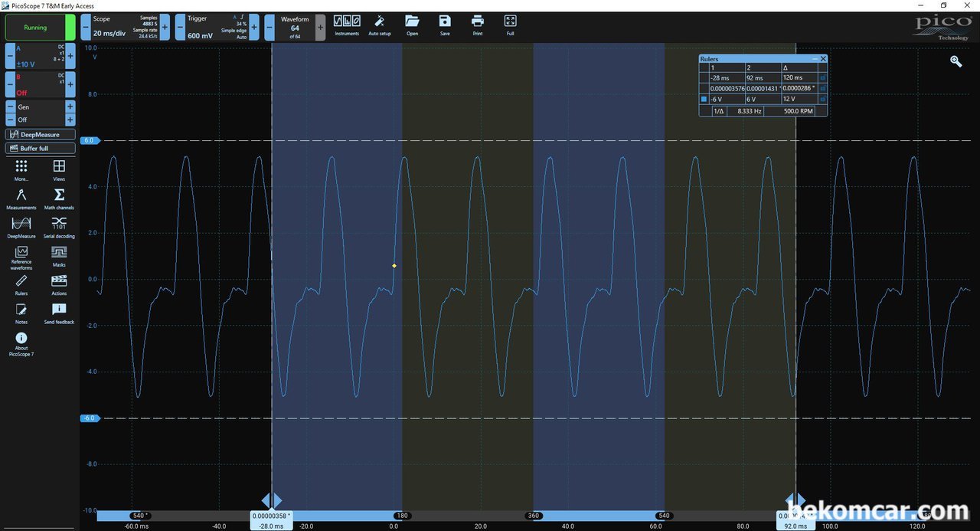Viewport: 980px width, 531px height.
Task: Decrease channel A input range
Action: 11,56
